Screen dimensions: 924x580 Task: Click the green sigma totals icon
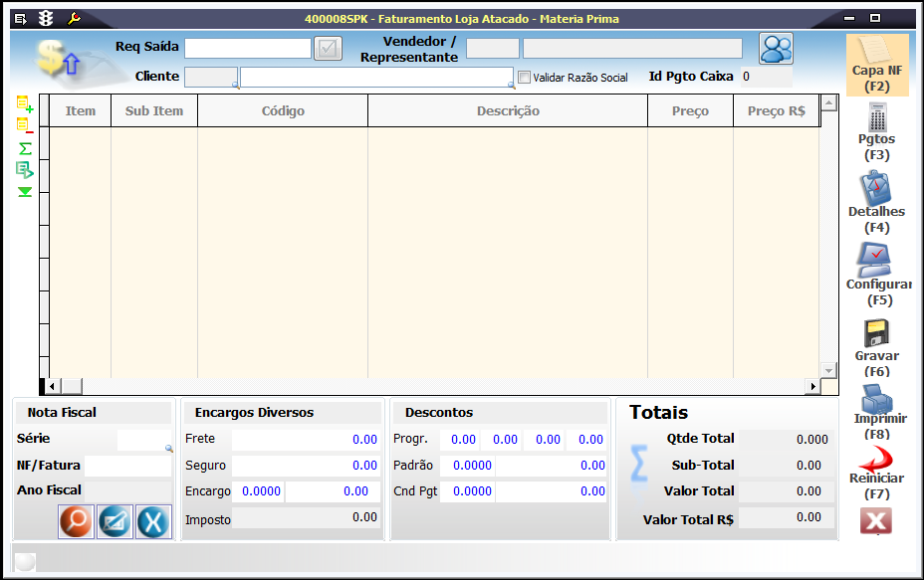point(25,148)
